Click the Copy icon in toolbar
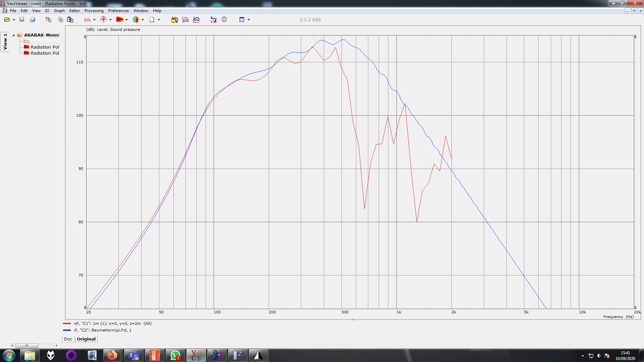 60,20
